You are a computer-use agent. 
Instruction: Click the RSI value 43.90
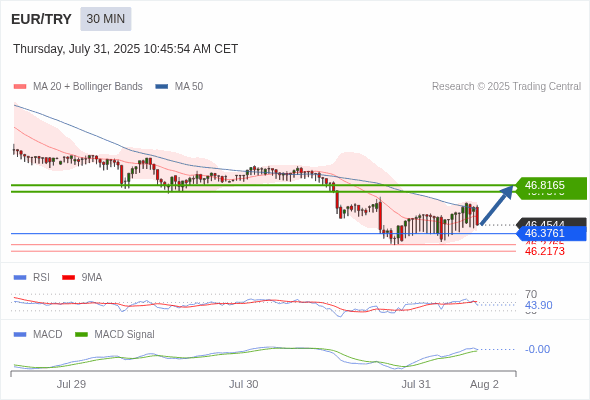539,305
